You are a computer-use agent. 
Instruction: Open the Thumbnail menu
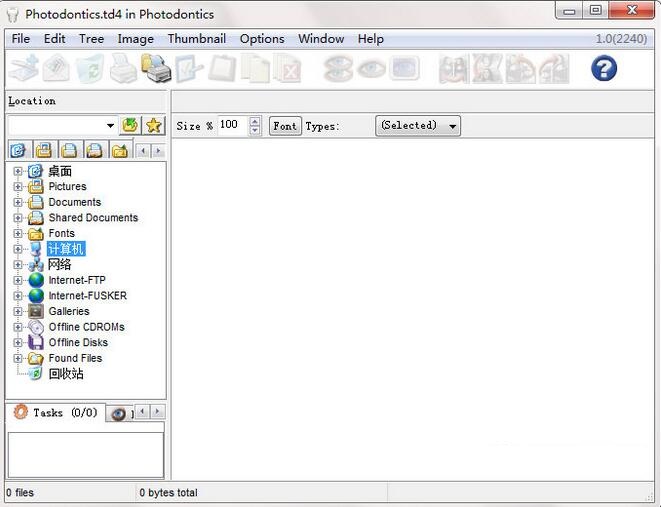(x=196, y=39)
